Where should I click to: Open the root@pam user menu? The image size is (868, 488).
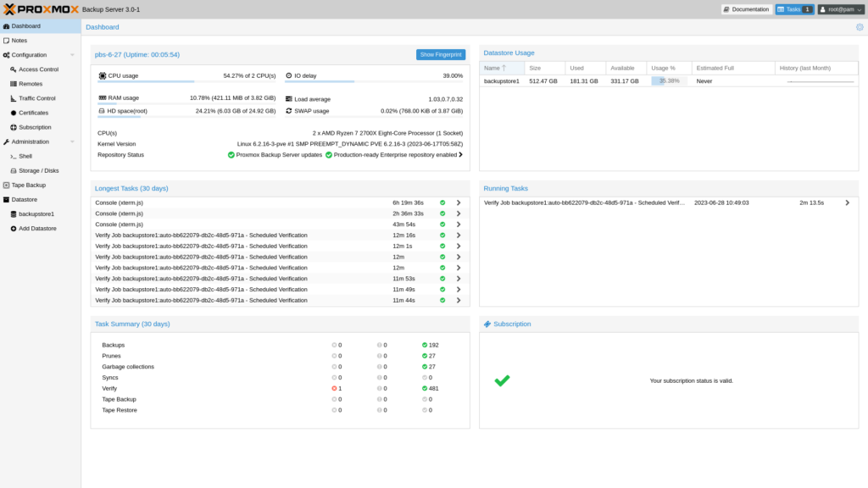pyautogui.click(x=840, y=9)
